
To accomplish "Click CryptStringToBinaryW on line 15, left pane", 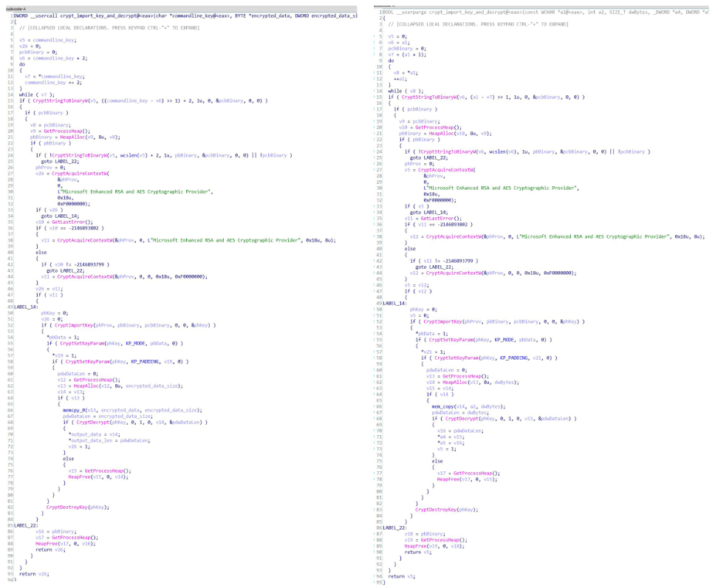I will point(60,100).
